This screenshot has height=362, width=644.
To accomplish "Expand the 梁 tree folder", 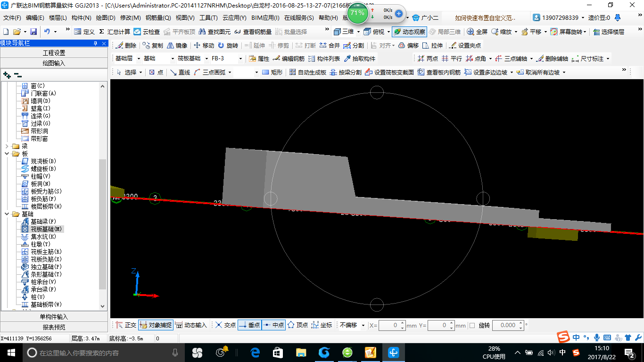I will (7, 146).
